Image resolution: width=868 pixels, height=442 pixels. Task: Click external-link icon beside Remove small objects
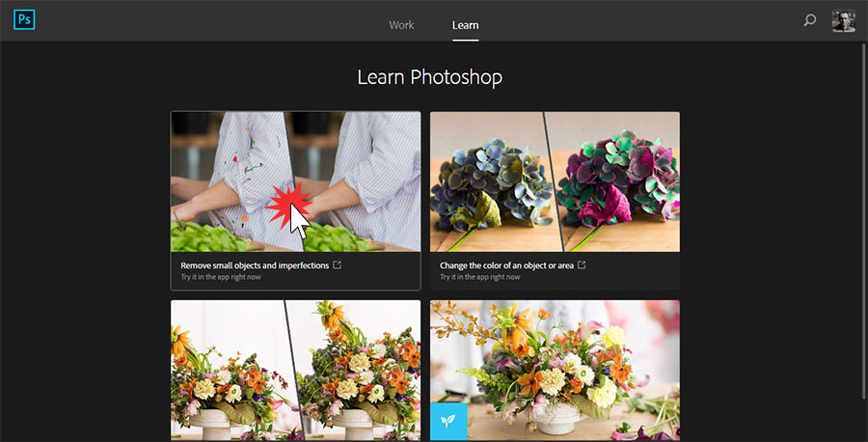tap(337, 264)
